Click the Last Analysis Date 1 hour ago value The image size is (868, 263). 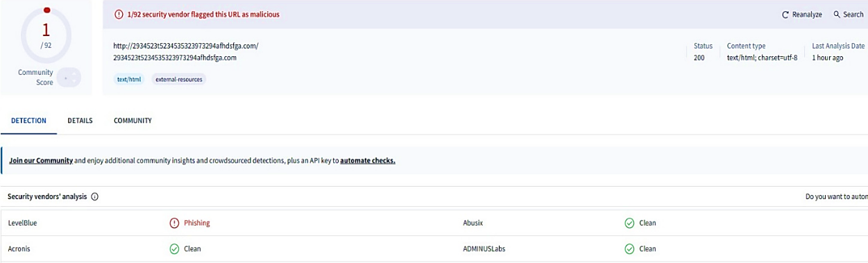pyautogui.click(x=828, y=58)
